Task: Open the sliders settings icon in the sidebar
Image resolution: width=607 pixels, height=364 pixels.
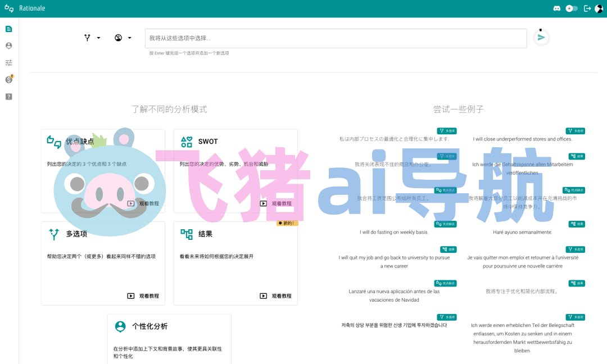Action: coord(8,63)
